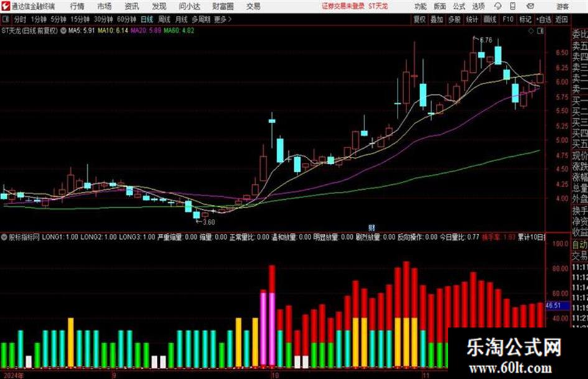This screenshot has width=588, height=379.
Task: Switch to 1分钟 chart period
Action: [38, 19]
